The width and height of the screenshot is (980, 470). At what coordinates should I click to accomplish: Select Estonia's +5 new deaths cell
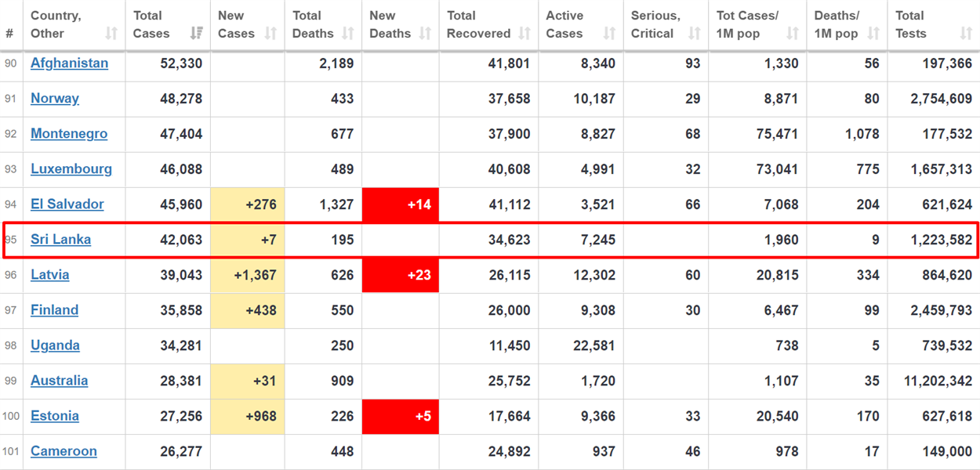point(401,416)
